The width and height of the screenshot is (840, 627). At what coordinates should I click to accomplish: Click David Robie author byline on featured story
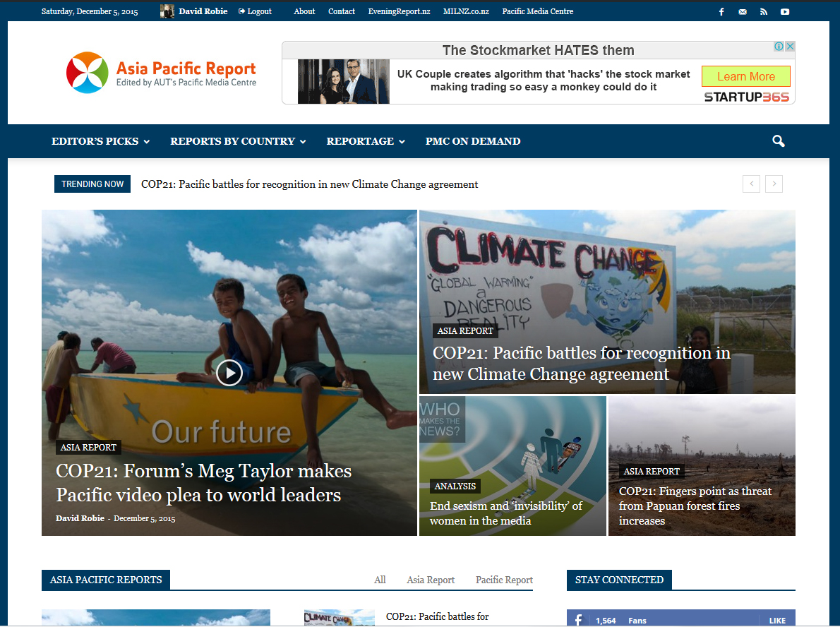(x=80, y=518)
